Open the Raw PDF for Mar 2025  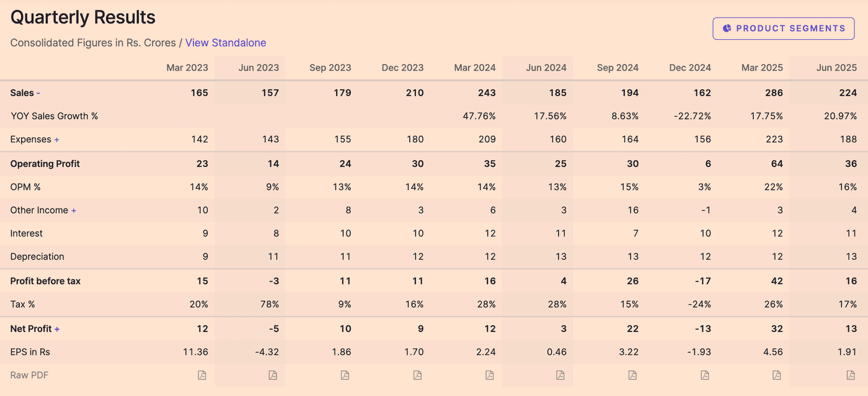tap(776, 375)
